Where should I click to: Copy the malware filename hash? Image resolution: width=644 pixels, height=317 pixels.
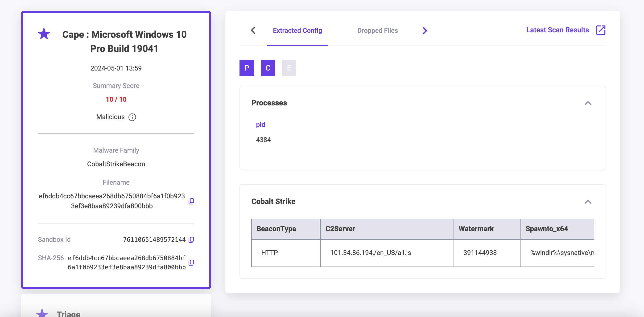pyautogui.click(x=191, y=201)
